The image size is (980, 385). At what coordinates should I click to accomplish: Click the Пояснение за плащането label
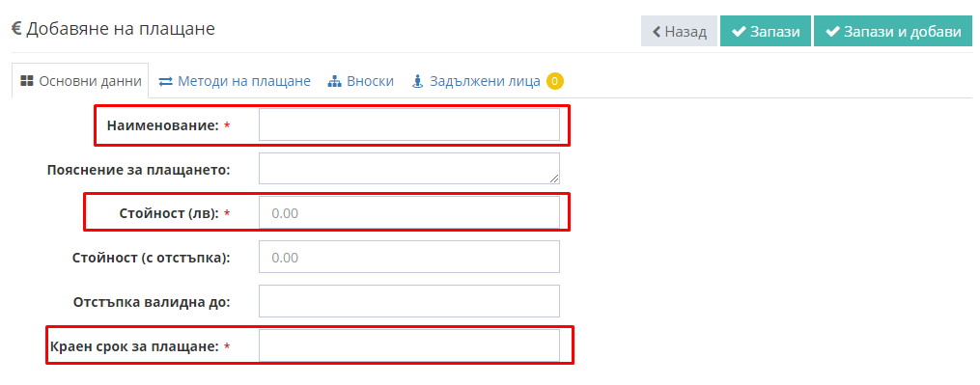pyautogui.click(x=139, y=170)
